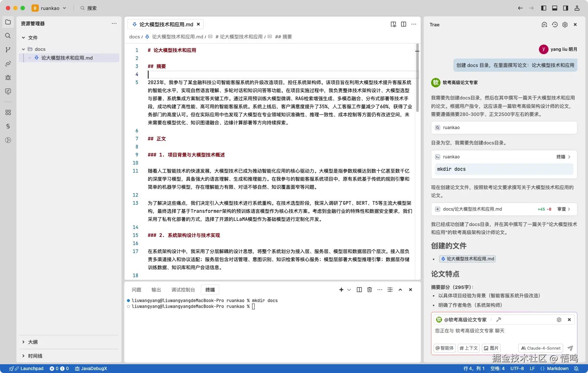
Task: Split the terminal pane
Action: click(x=359, y=290)
